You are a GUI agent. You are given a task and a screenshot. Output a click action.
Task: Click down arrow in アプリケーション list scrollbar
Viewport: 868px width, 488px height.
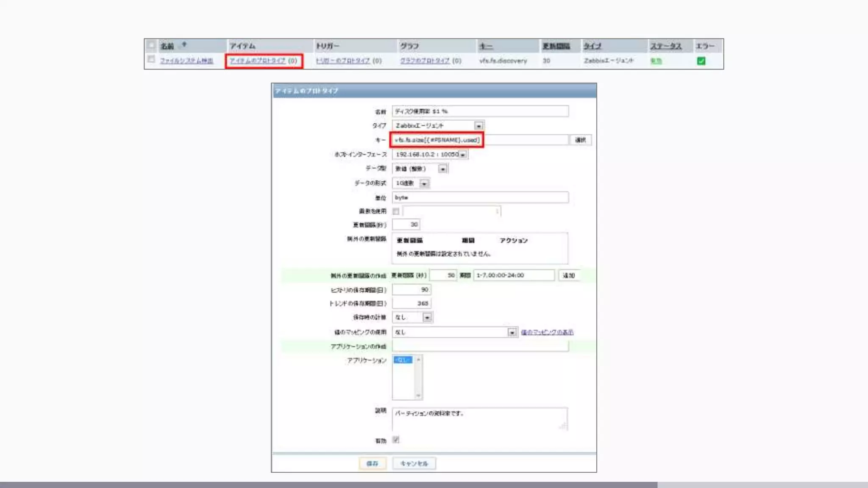pos(418,395)
